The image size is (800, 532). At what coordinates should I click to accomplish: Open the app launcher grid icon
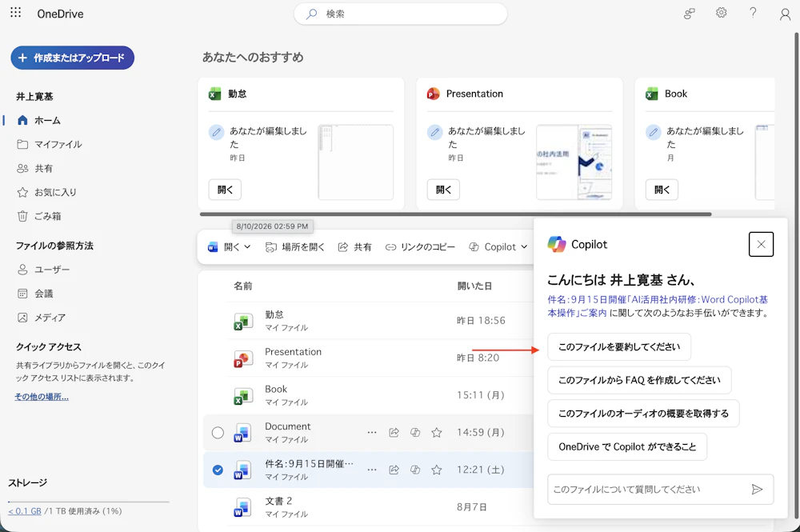(16, 12)
